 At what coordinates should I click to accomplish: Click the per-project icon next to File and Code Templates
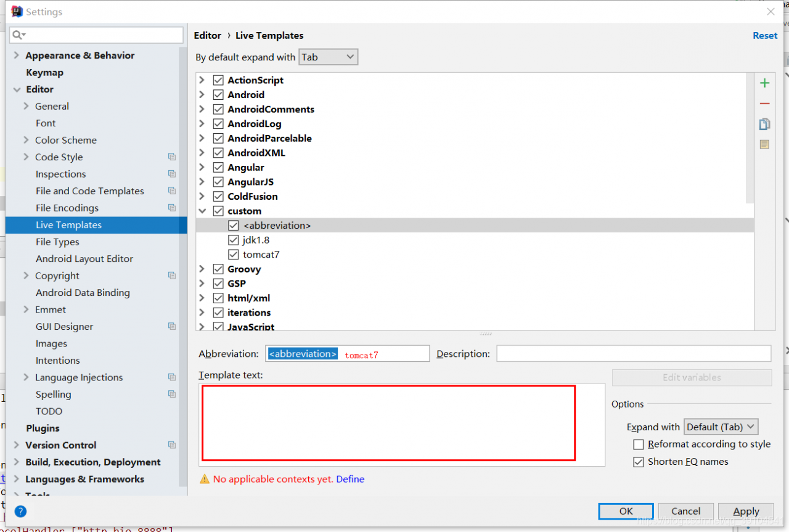pos(172,191)
